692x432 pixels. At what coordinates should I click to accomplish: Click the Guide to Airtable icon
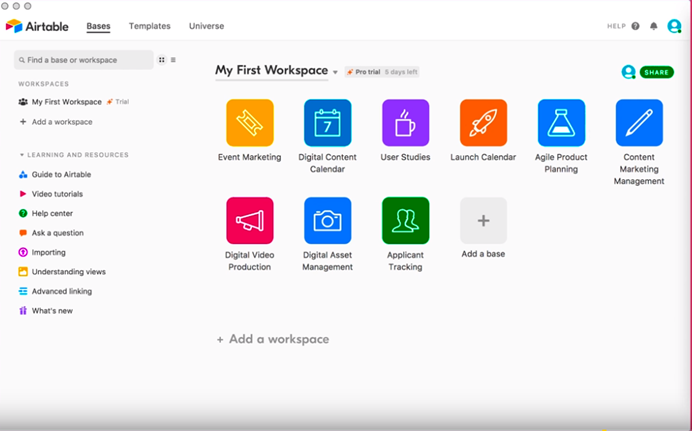(23, 175)
